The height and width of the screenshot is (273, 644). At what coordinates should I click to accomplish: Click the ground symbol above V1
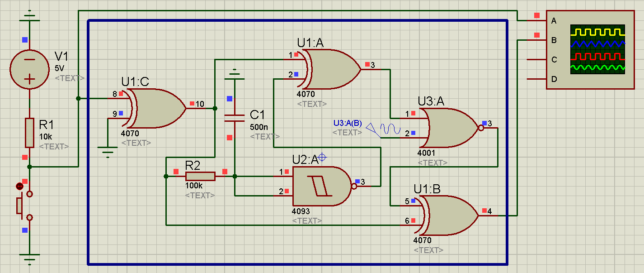[29, 16]
